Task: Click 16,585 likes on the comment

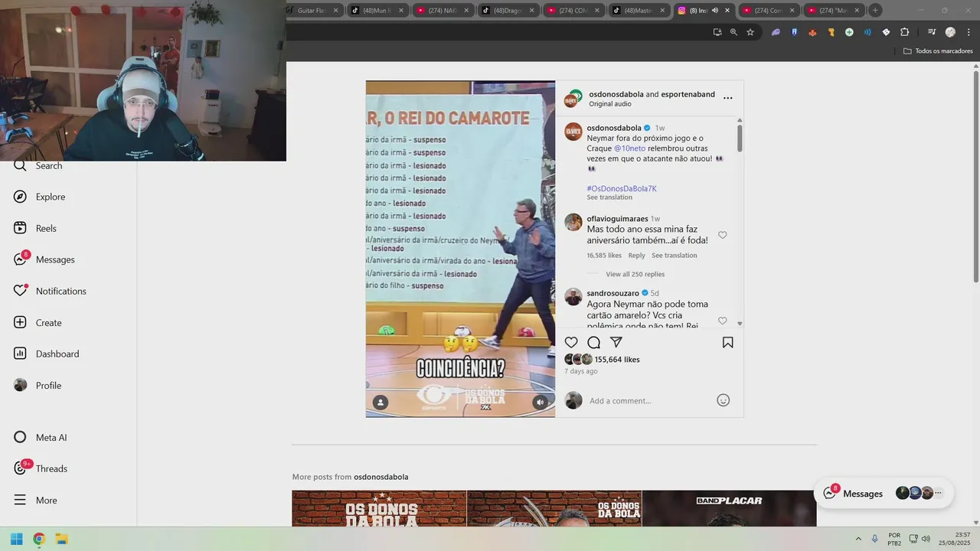Action: (x=604, y=256)
